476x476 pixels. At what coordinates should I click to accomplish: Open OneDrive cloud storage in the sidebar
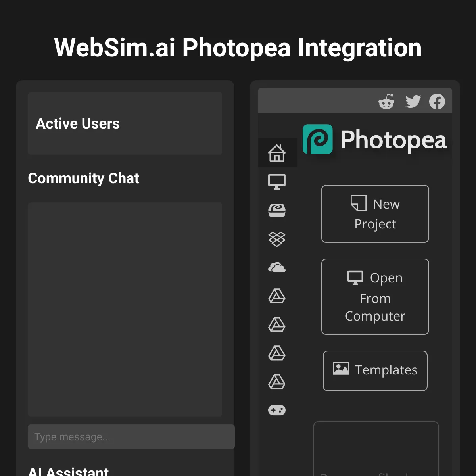coord(278,267)
